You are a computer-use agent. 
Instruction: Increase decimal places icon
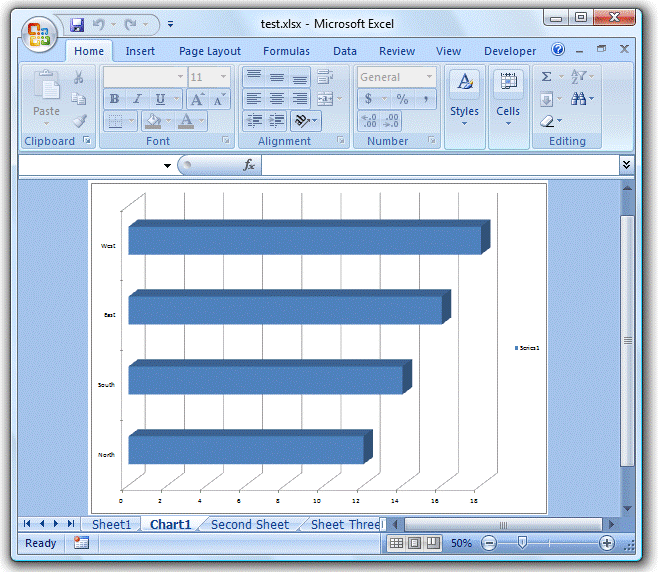coord(370,121)
